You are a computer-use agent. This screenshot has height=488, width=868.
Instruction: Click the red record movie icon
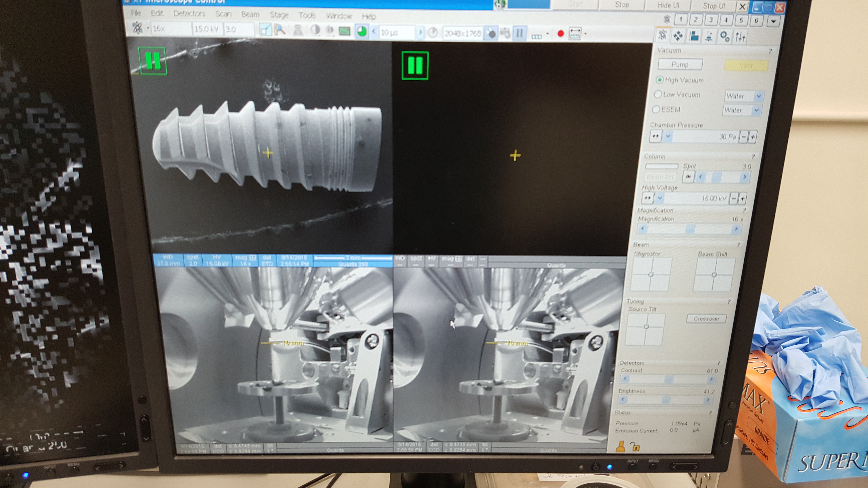pyautogui.click(x=560, y=34)
